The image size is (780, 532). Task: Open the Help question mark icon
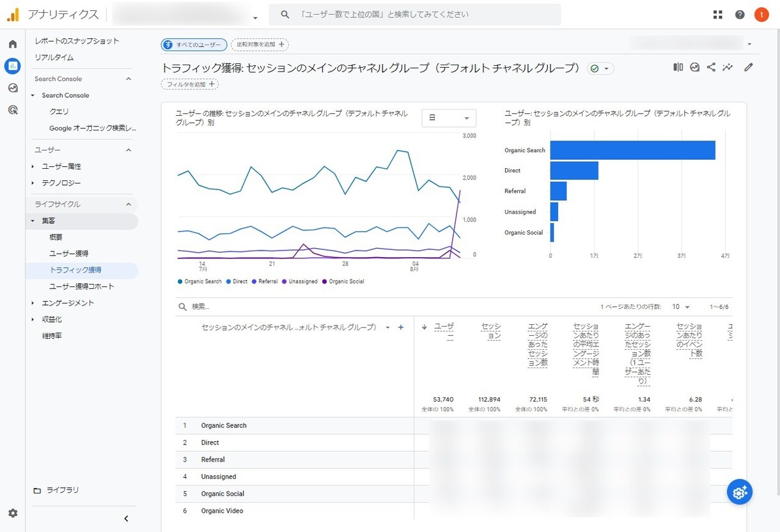pyautogui.click(x=740, y=15)
